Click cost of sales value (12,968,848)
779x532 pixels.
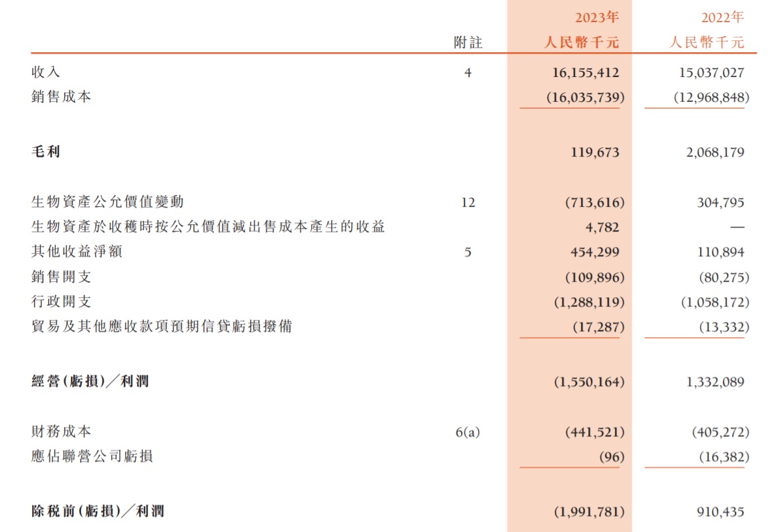pyautogui.click(x=711, y=97)
